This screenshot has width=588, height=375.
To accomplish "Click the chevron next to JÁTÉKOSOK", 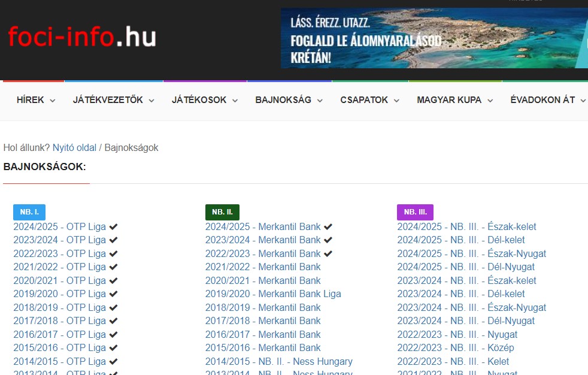I will 235,101.
